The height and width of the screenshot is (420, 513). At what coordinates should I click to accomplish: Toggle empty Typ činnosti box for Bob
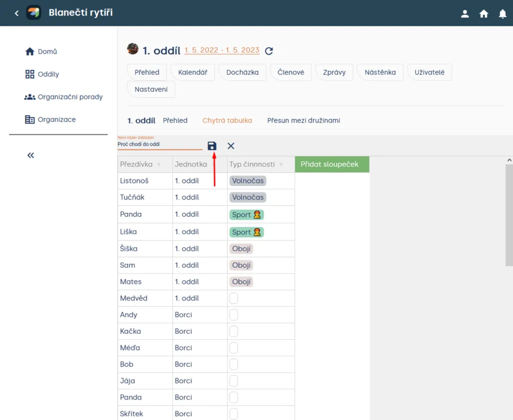[x=233, y=364]
